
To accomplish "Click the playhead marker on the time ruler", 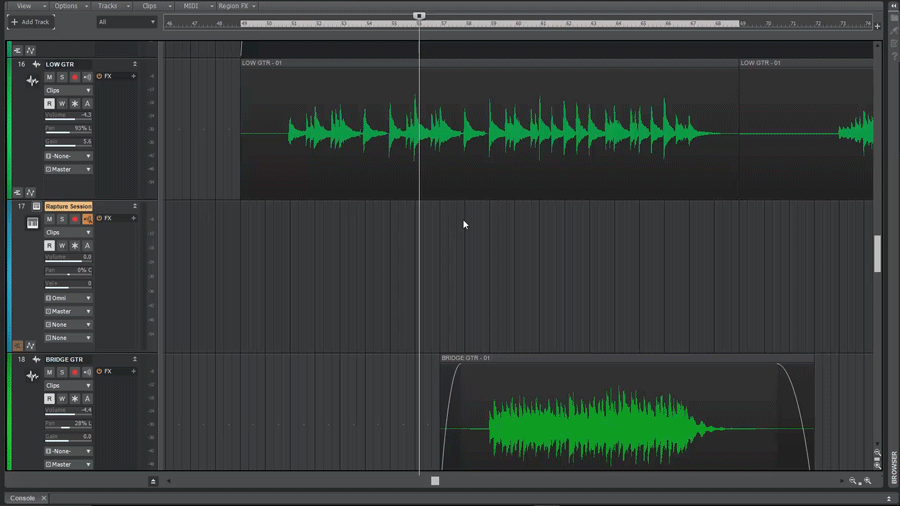I will 419,15.
